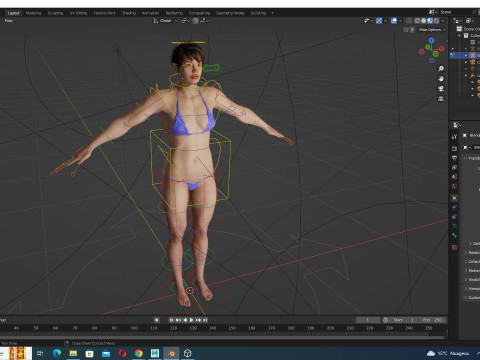The height and width of the screenshot is (360, 480).
Task: Open the World properties tab icon
Action: pyautogui.click(x=454, y=186)
